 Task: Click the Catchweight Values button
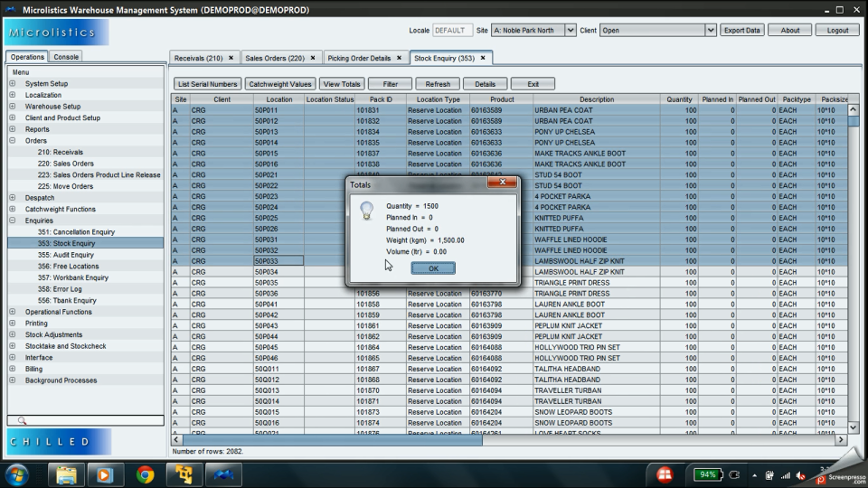click(280, 84)
